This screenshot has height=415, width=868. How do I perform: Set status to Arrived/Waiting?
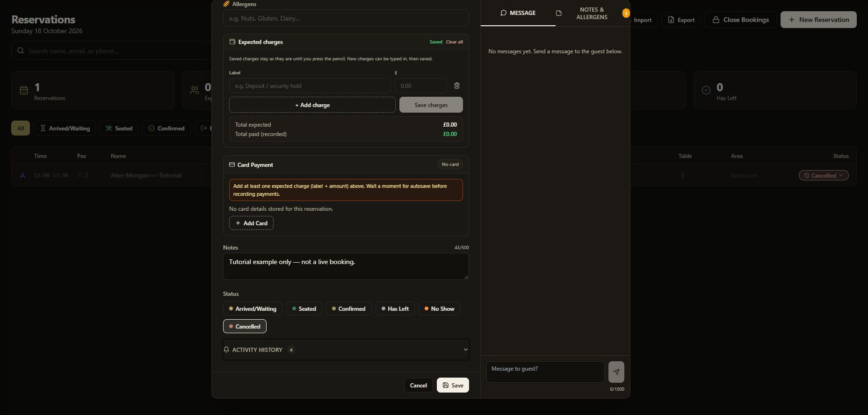(x=253, y=308)
